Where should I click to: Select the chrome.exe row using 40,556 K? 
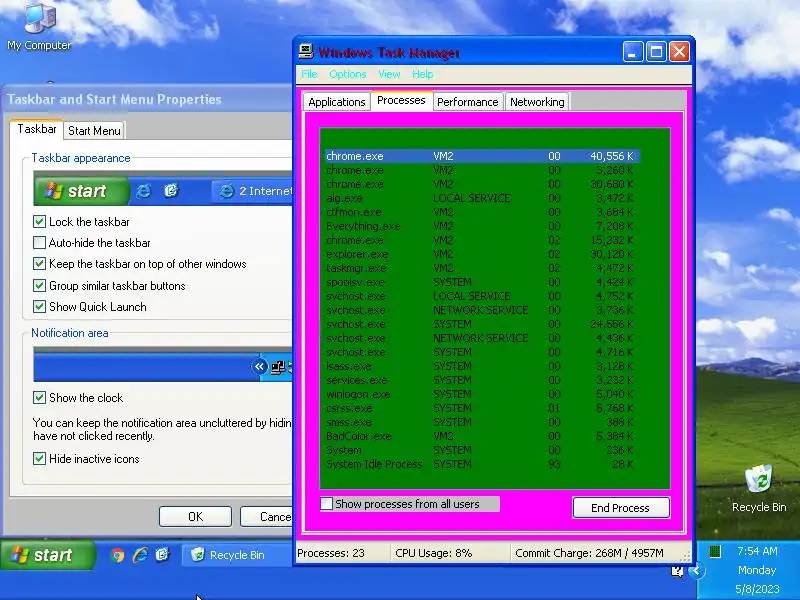click(x=482, y=156)
